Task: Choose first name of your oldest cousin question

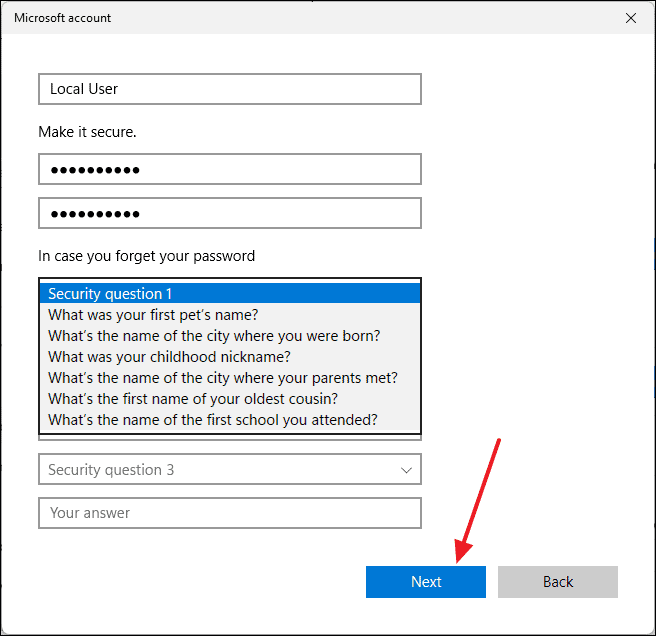Action: 230,399
